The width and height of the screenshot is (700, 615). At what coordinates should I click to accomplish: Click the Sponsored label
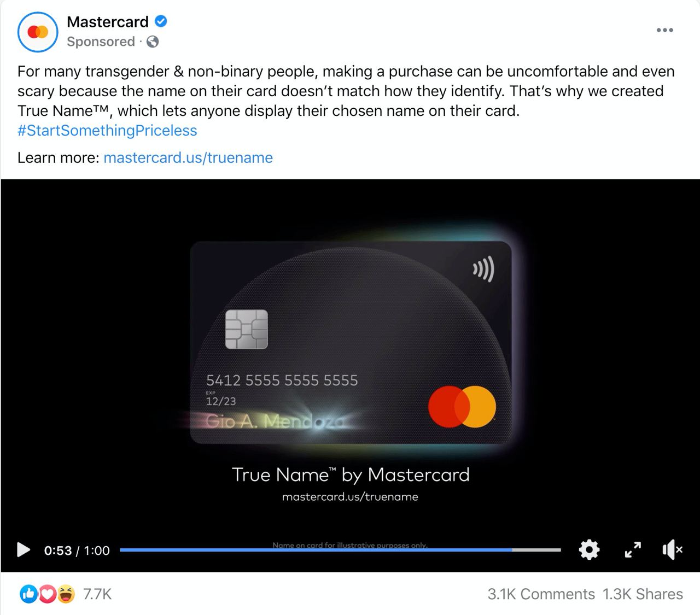101,42
